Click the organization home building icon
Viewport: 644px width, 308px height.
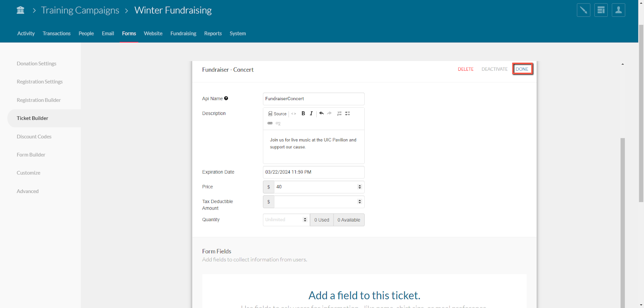(21, 10)
